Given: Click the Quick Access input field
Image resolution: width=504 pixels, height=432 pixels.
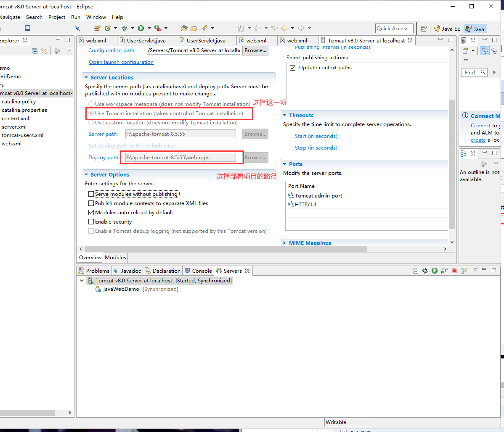Looking at the screenshot, I should click(x=394, y=29).
